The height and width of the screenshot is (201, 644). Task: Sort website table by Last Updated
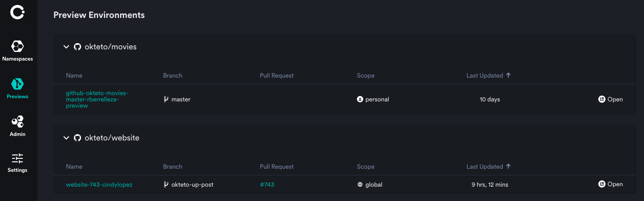pos(488,166)
